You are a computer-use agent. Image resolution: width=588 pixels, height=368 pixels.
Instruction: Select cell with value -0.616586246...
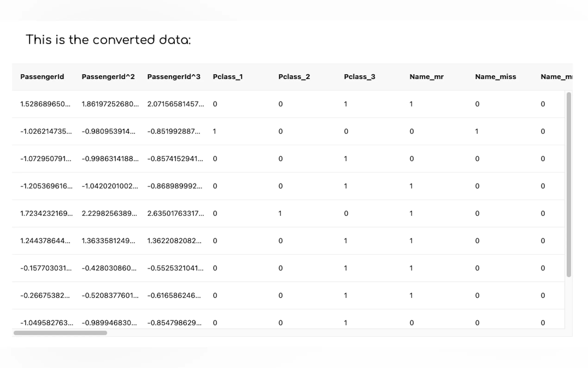click(x=174, y=295)
